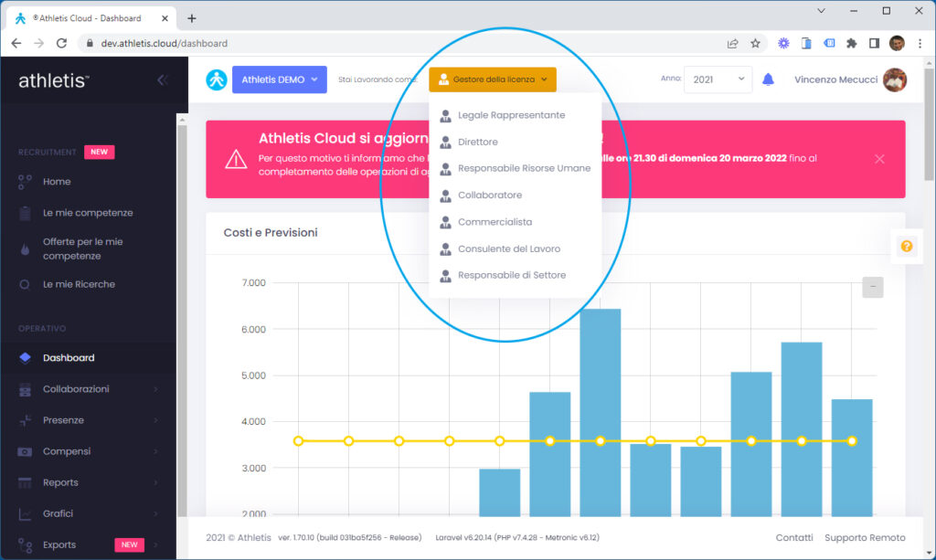Close the Athletis Cloud Dashboard tab

(x=165, y=18)
